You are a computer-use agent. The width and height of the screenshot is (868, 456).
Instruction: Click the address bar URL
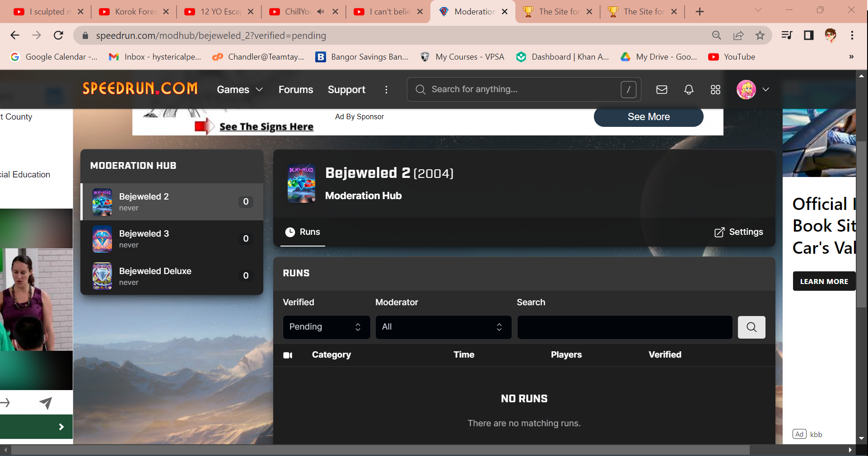211,35
